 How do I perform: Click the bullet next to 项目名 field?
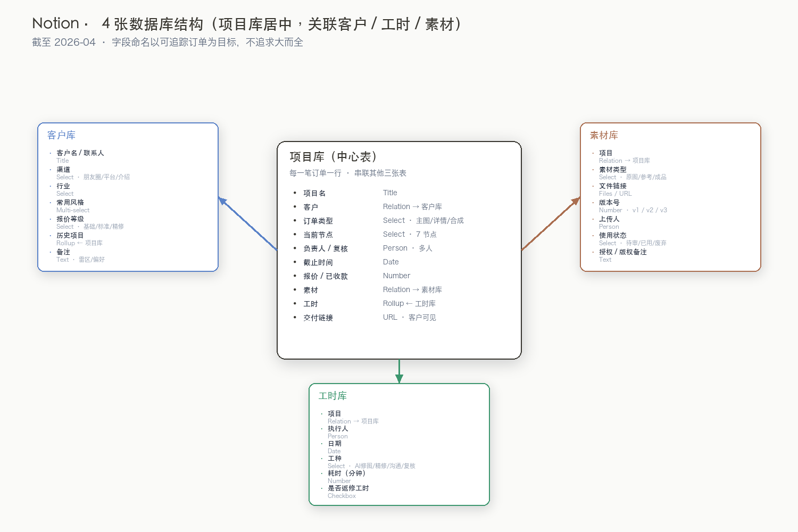coord(296,193)
